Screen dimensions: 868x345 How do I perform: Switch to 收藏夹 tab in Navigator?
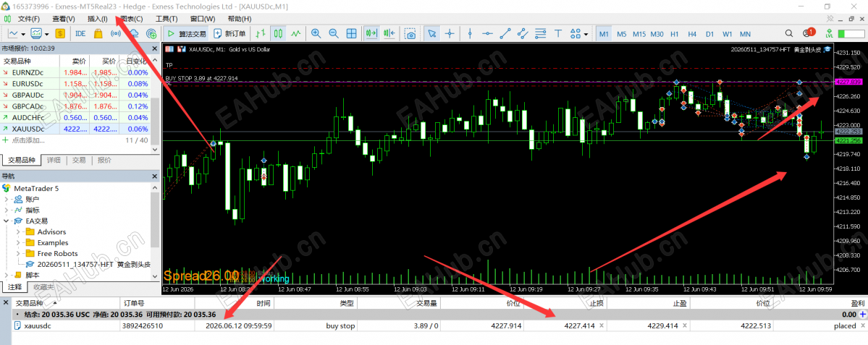click(43, 287)
